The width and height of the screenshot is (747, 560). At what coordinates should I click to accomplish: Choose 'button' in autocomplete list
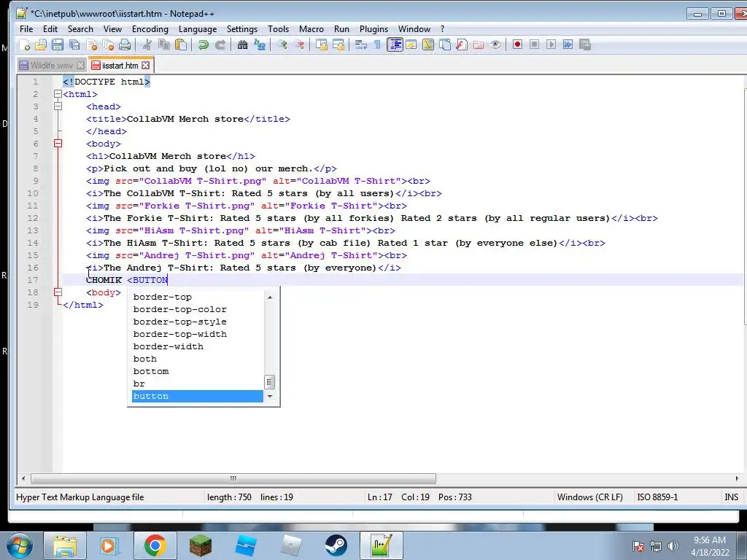coord(197,396)
